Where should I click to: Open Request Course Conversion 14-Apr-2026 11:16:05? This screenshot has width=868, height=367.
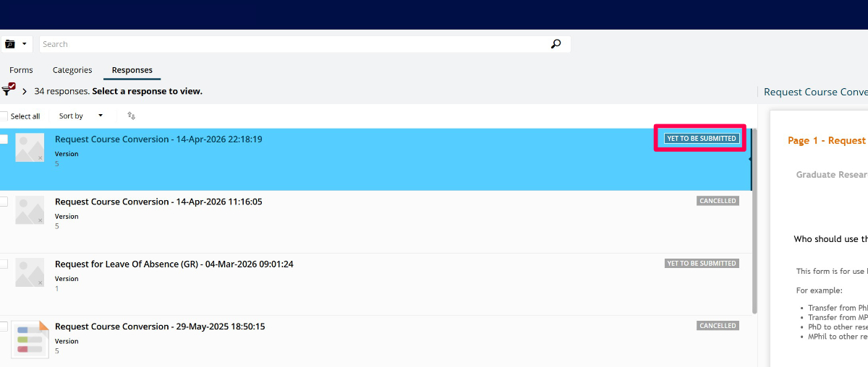point(158,202)
